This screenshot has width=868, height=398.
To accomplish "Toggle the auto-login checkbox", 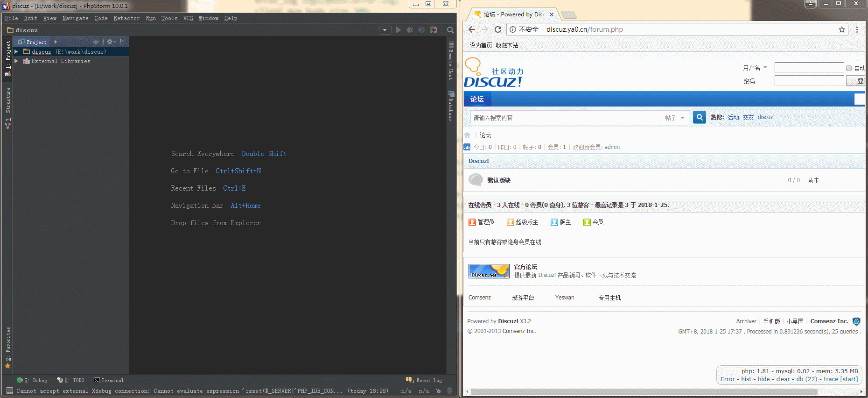I will (x=849, y=68).
